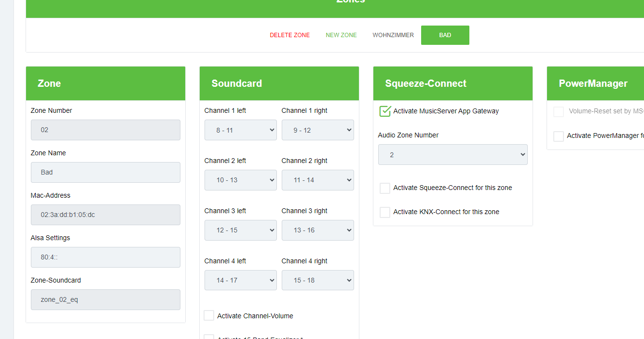Viewport: 644px width, 339px height.
Task: Uncheck Activate MusicServer App Gateway checkbox
Action: [385, 111]
